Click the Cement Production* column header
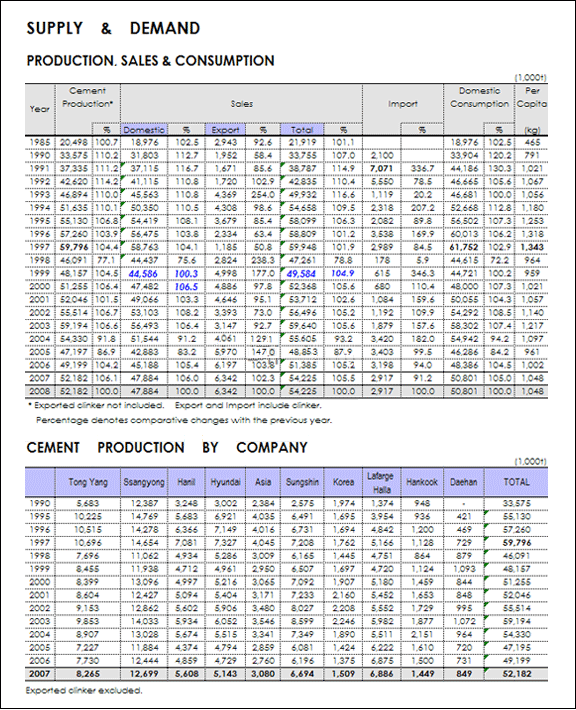Screen dimensions: 576x710 click(x=87, y=97)
